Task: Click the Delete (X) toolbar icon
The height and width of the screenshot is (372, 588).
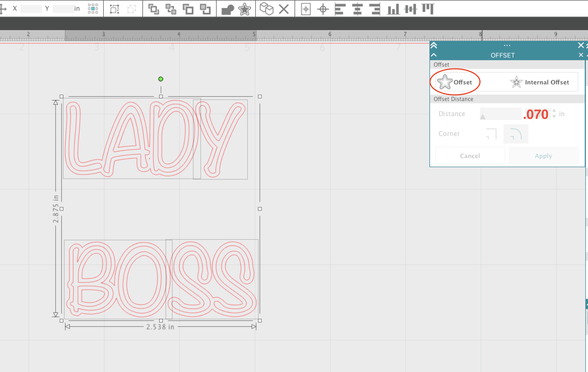Action: (284, 9)
